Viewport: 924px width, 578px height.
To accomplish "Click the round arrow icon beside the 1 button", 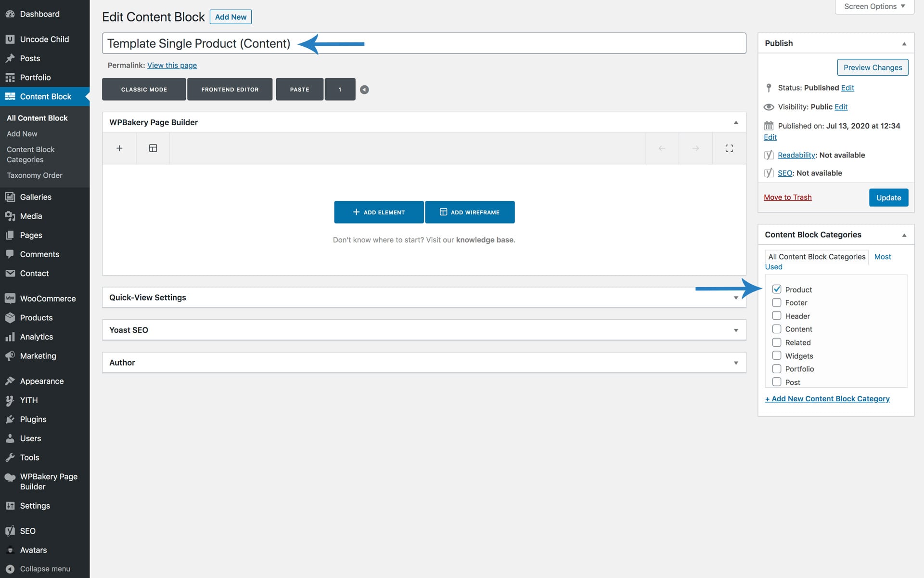I will (364, 90).
